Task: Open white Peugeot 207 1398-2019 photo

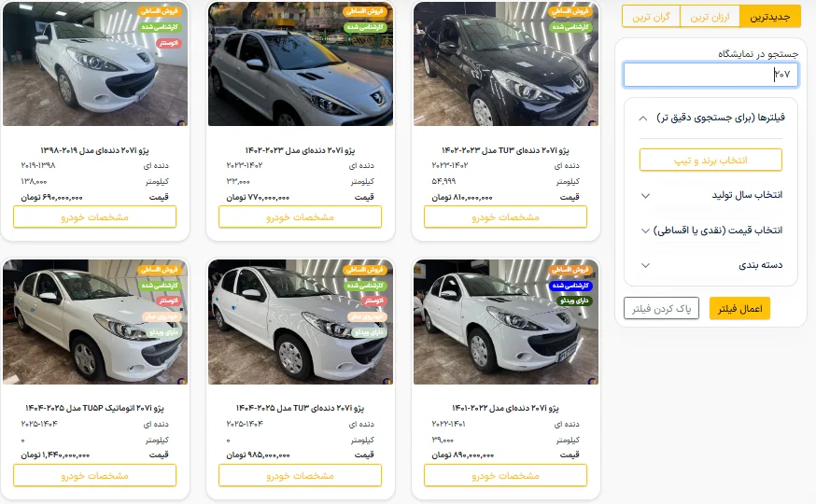Action: pyautogui.click(x=95, y=63)
